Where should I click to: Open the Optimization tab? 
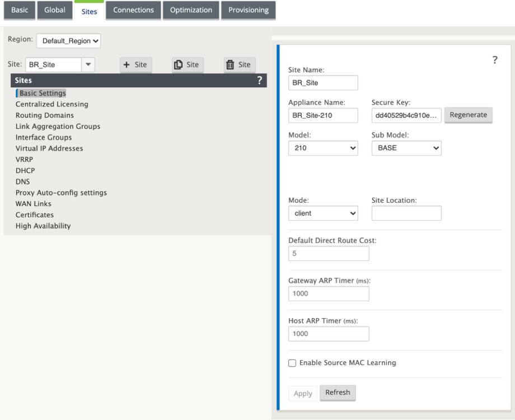[x=191, y=10]
